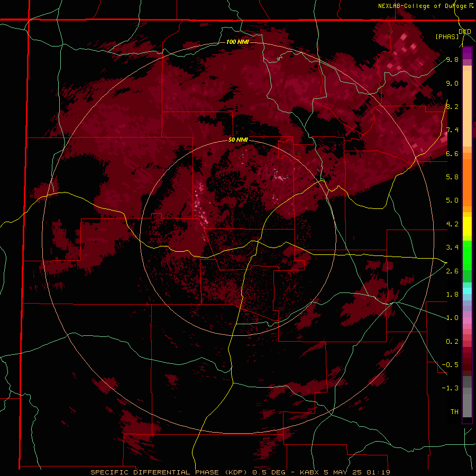
Task: Click the 8.2 scale value
Action: pyautogui.click(x=452, y=107)
